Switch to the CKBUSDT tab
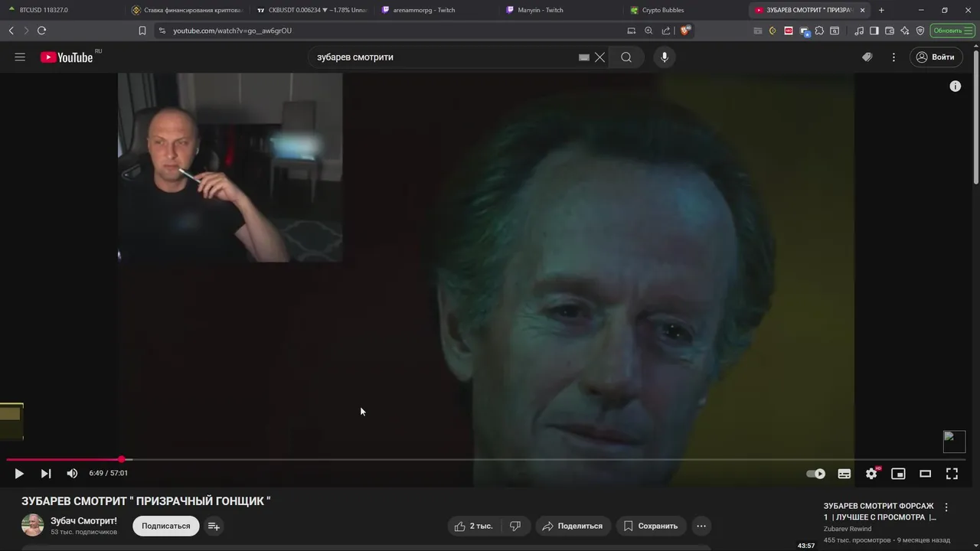The image size is (980, 551). (312, 10)
